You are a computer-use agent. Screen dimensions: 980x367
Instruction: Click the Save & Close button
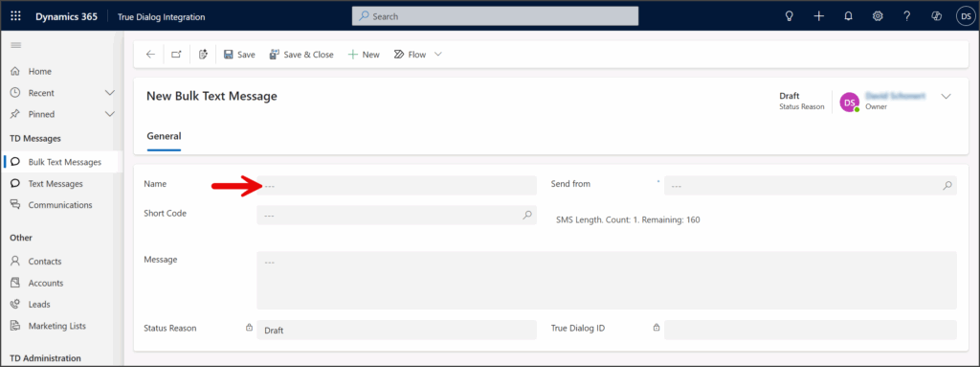click(301, 55)
